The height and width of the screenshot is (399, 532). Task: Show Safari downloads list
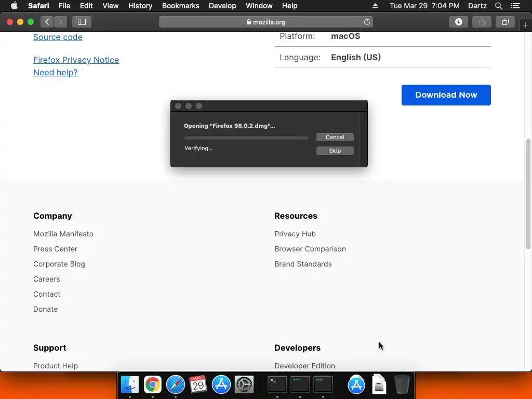[458, 22]
